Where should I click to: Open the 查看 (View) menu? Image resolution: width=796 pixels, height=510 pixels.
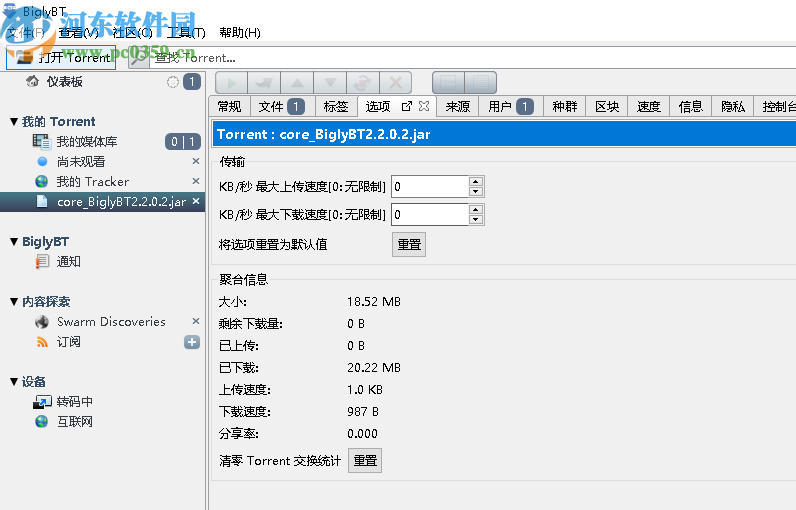click(x=78, y=33)
